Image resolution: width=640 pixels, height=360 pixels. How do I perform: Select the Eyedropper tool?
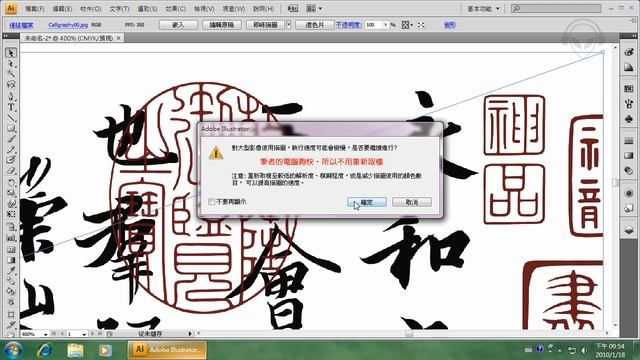point(11,271)
